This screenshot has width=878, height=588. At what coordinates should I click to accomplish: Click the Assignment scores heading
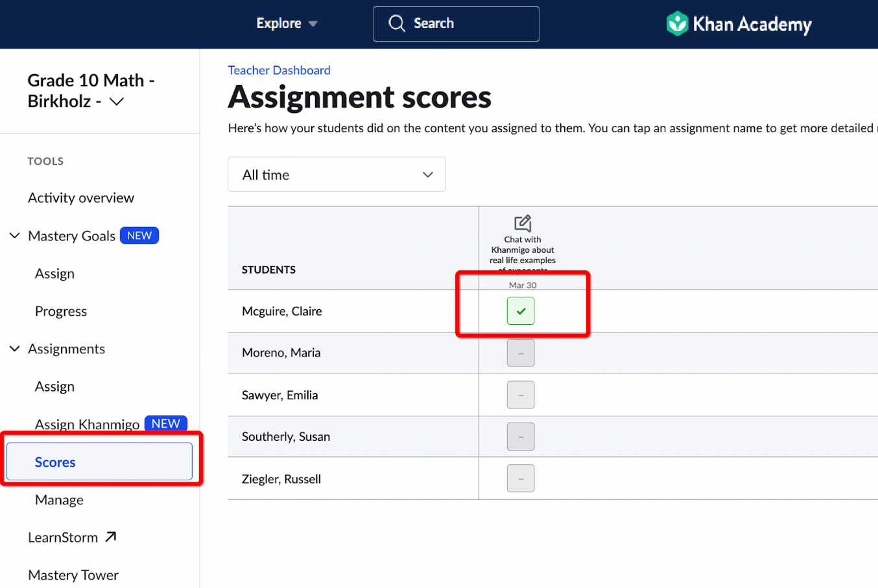click(360, 97)
